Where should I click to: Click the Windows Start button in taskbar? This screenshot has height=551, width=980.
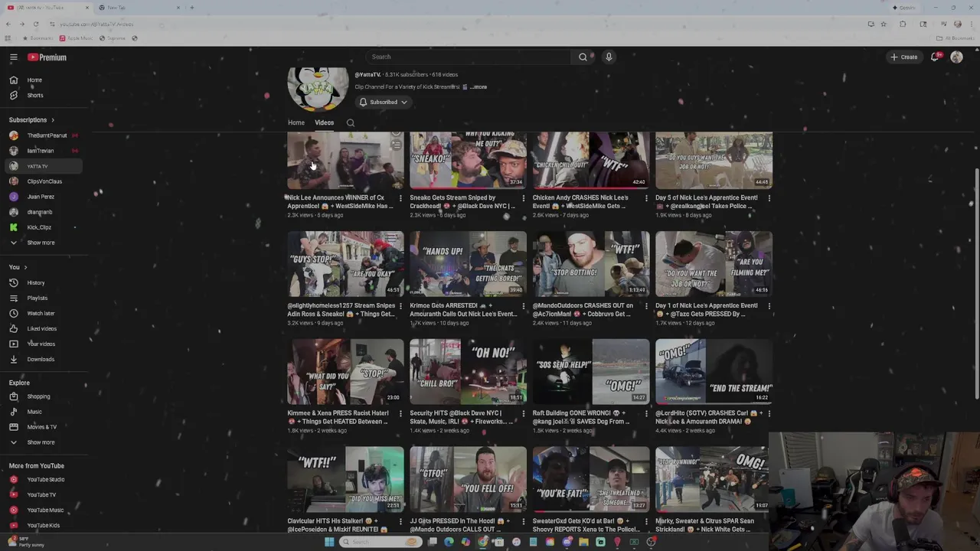(x=329, y=542)
